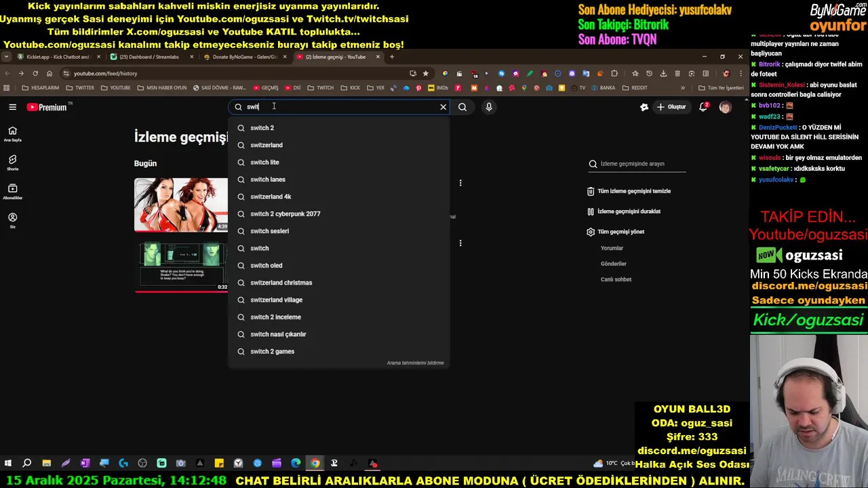Select the "switzerland" suggestion
This screenshot has height=488, width=868.
pos(339,145)
